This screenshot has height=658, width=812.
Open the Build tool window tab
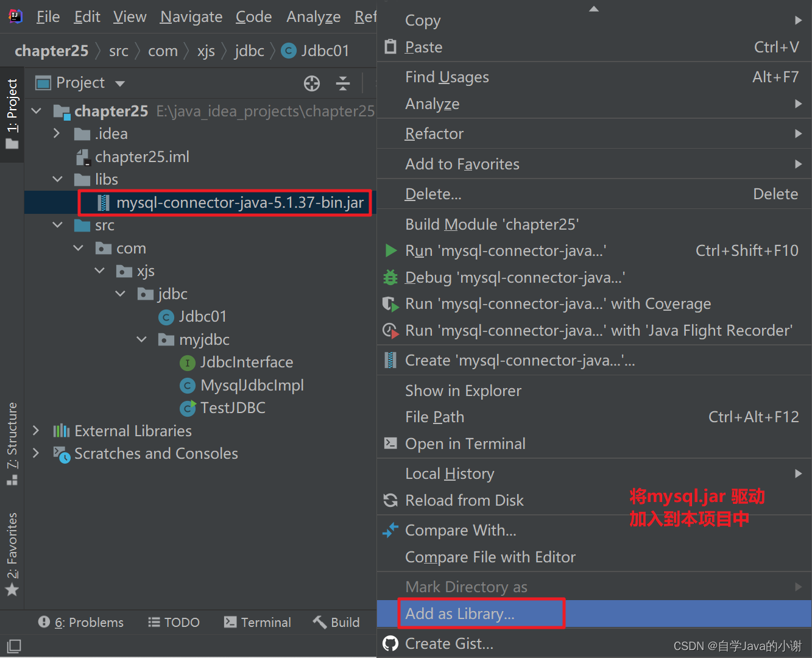(336, 622)
